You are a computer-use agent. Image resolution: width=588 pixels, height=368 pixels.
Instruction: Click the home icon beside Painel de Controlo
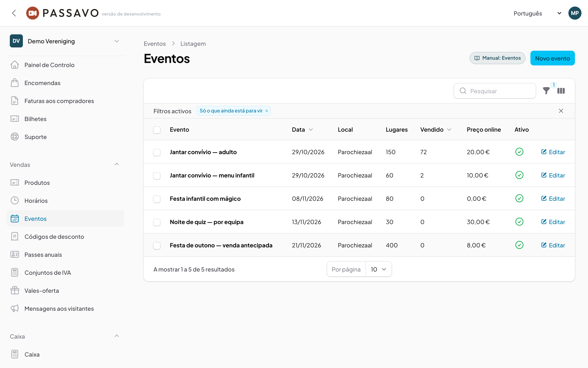point(14,65)
